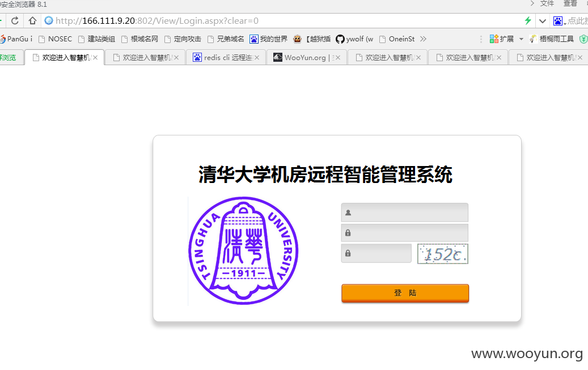
Task: Click the Tsinghua University logo
Action: point(243,251)
